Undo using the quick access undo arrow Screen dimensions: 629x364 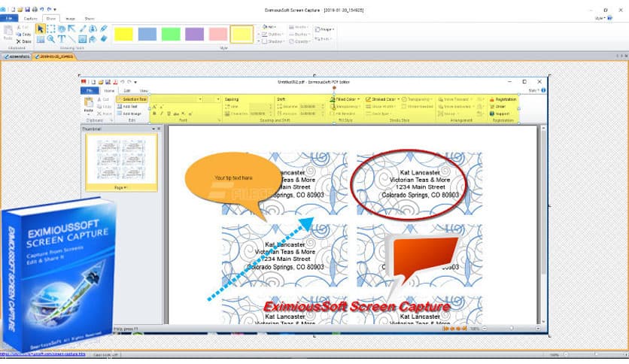[41, 9]
